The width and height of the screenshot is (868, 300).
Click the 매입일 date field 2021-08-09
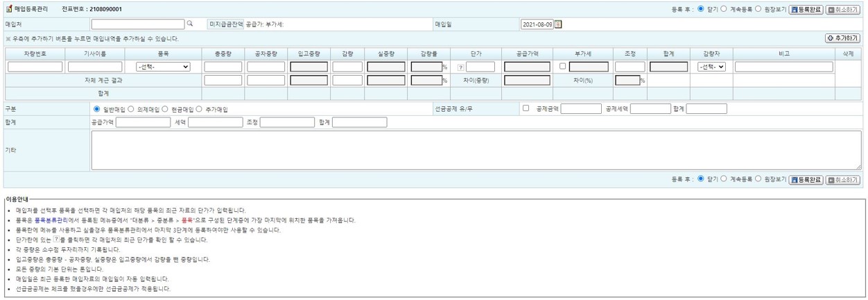click(537, 24)
